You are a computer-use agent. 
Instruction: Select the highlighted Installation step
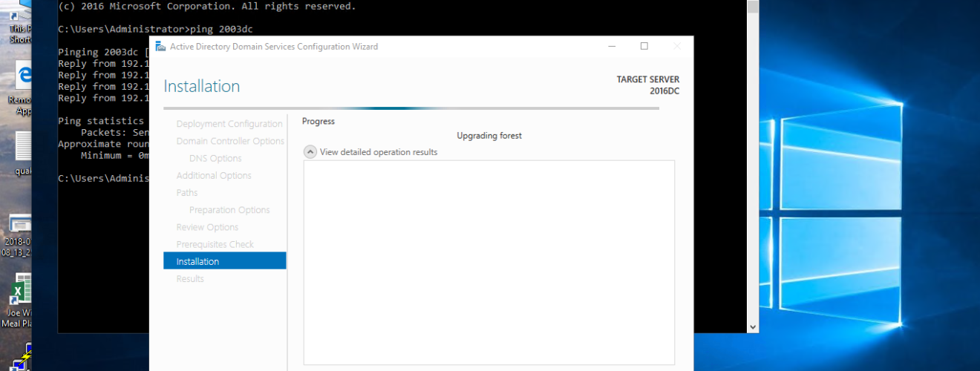(225, 261)
